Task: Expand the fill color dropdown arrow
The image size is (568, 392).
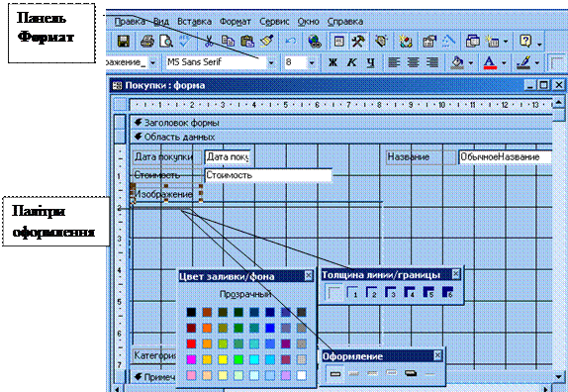Action: point(471,63)
